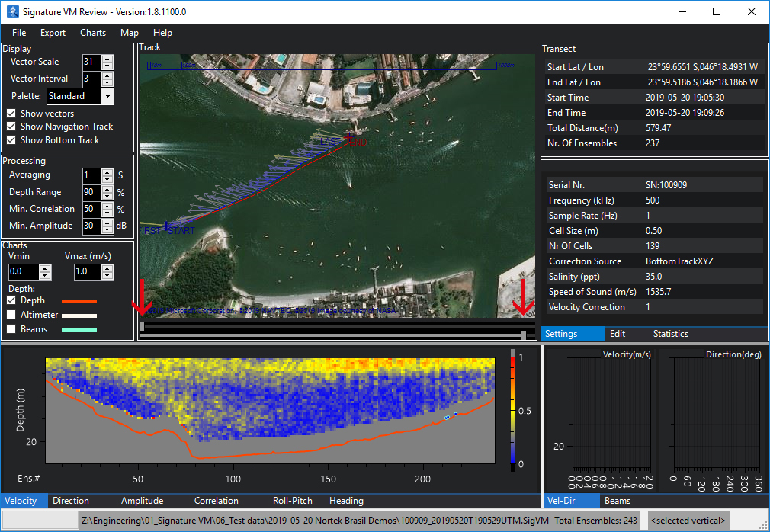Click the Depth Range input field
The height and width of the screenshot is (532, 770).
(x=91, y=192)
